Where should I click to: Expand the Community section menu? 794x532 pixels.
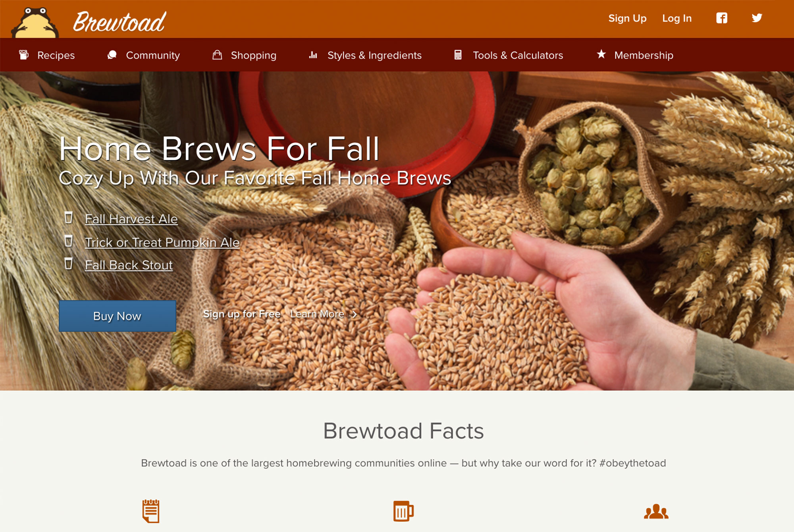click(x=153, y=55)
